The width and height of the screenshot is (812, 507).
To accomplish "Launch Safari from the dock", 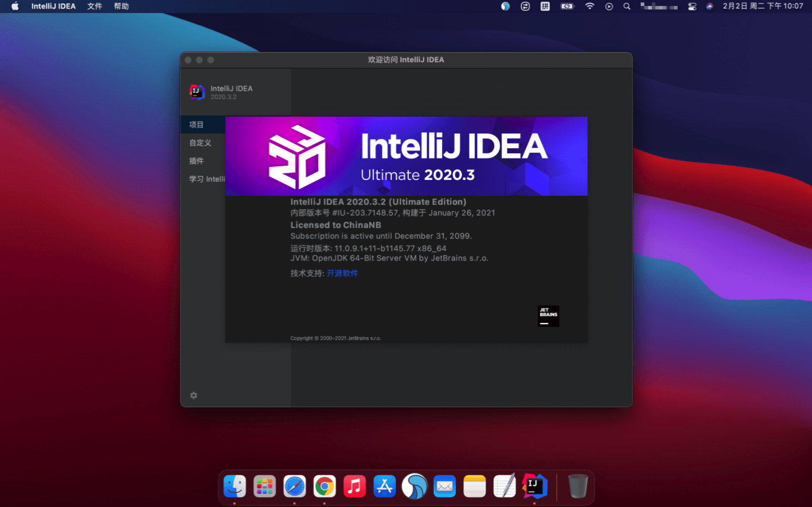I will click(295, 486).
